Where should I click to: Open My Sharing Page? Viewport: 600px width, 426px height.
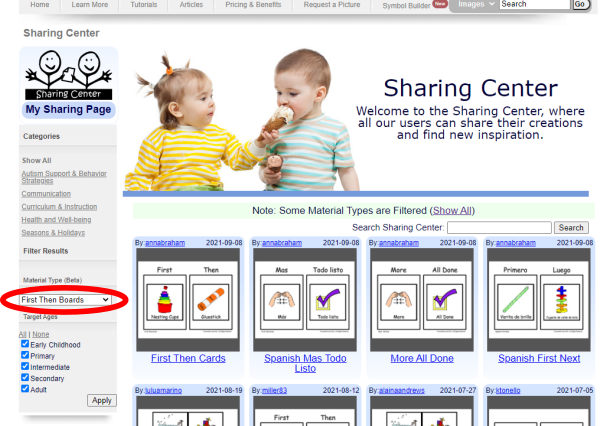click(x=68, y=109)
